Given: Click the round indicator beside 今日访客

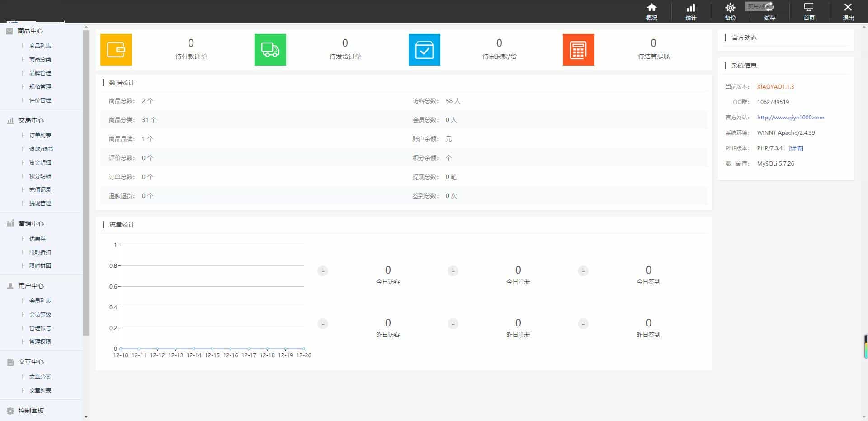Looking at the screenshot, I should coord(323,271).
